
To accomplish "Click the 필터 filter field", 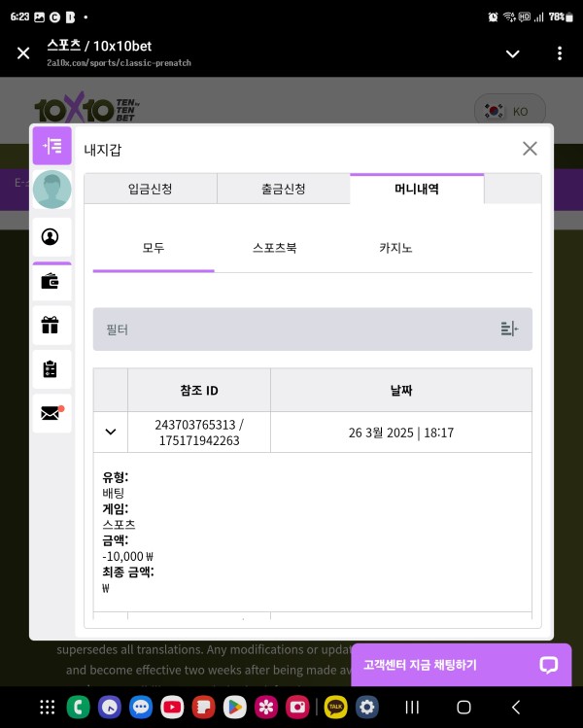I will (x=291, y=329).
